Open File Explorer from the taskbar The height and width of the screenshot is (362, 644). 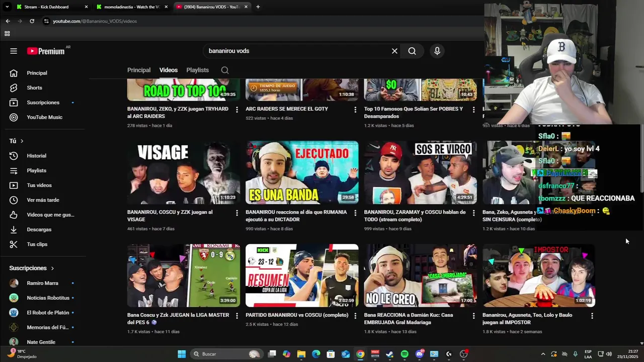coord(301,354)
